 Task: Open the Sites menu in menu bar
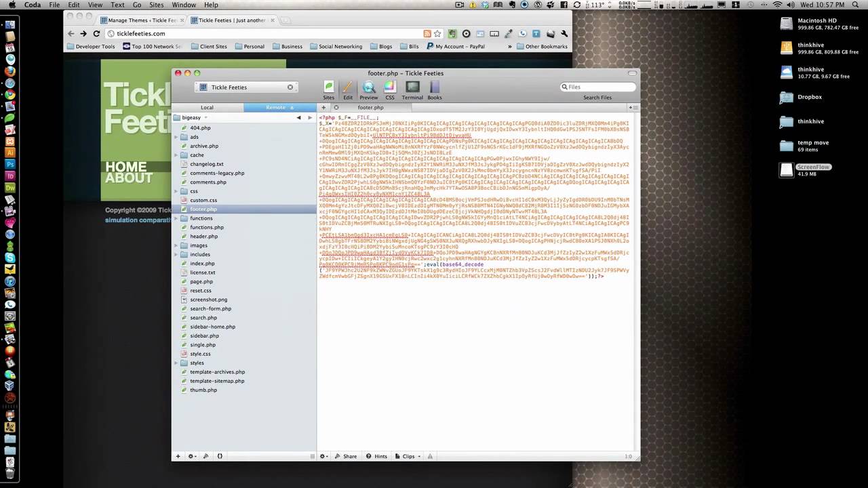[157, 5]
